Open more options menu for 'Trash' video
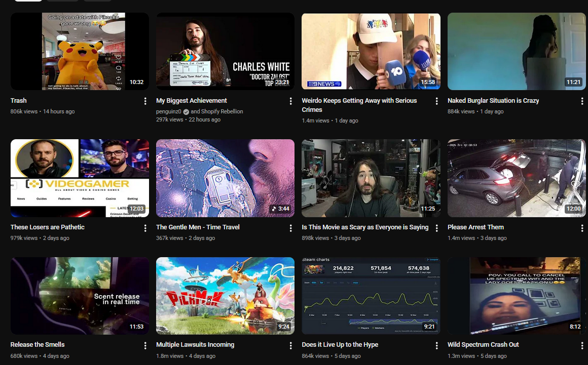 [x=145, y=101]
